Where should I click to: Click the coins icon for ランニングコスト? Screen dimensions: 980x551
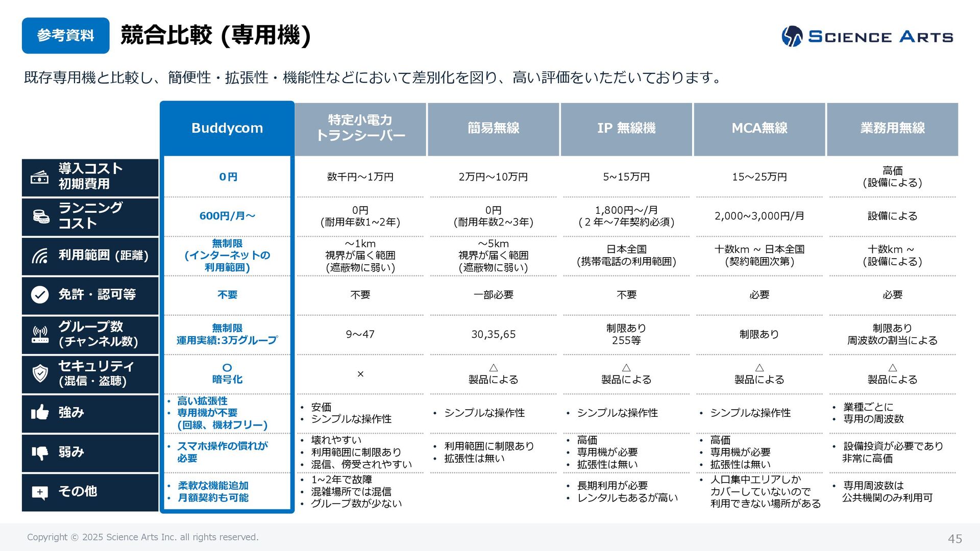coord(41,216)
